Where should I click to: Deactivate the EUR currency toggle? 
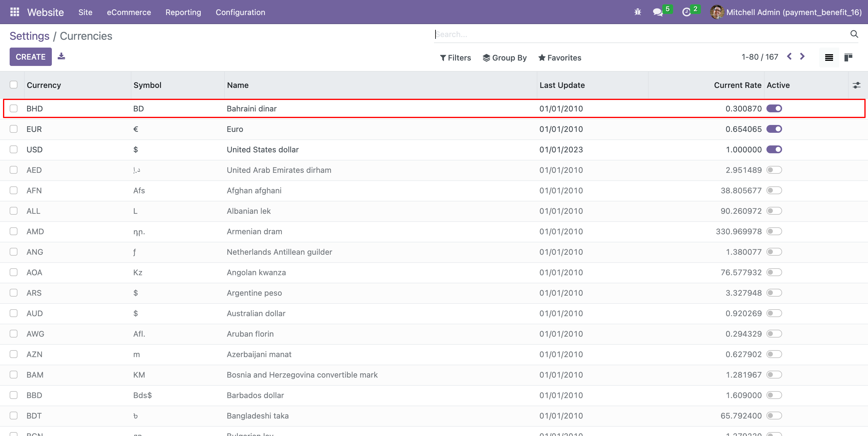(x=774, y=129)
